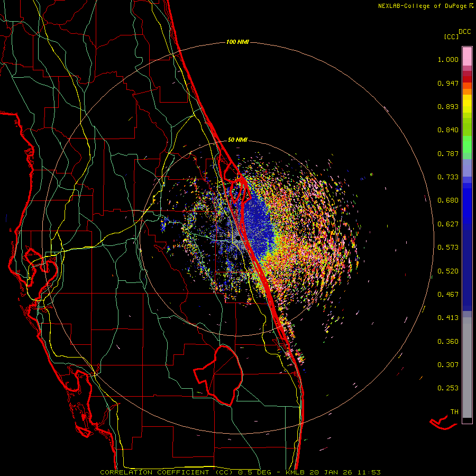Click the 0.787 scale value
Viewport: 476px width, 476px height.
coord(448,153)
